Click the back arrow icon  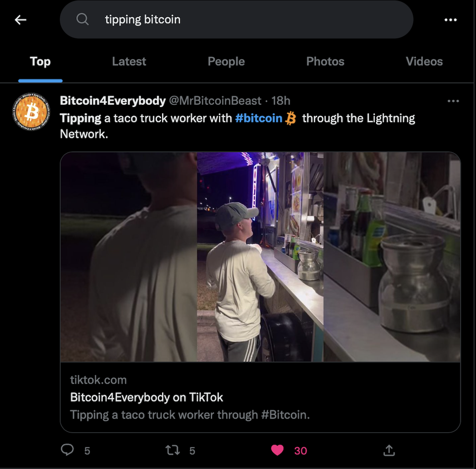coord(20,20)
